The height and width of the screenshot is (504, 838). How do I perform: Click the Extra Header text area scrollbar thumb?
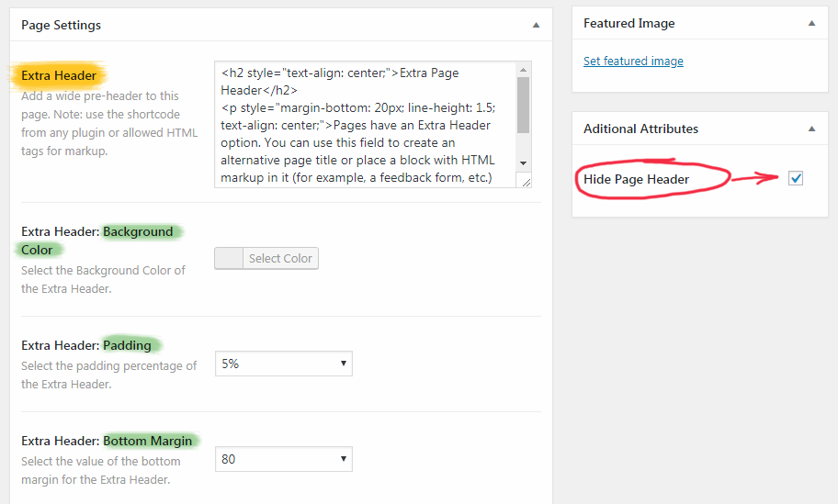pyautogui.click(x=523, y=105)
